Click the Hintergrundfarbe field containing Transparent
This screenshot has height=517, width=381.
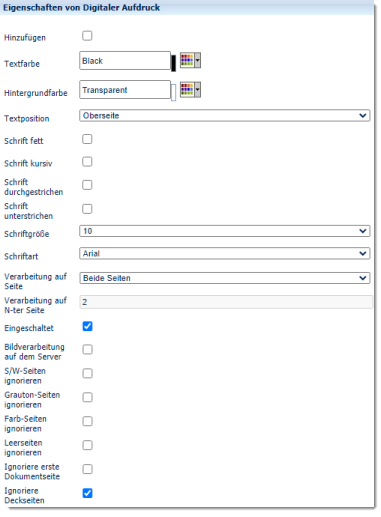[125, 90]
